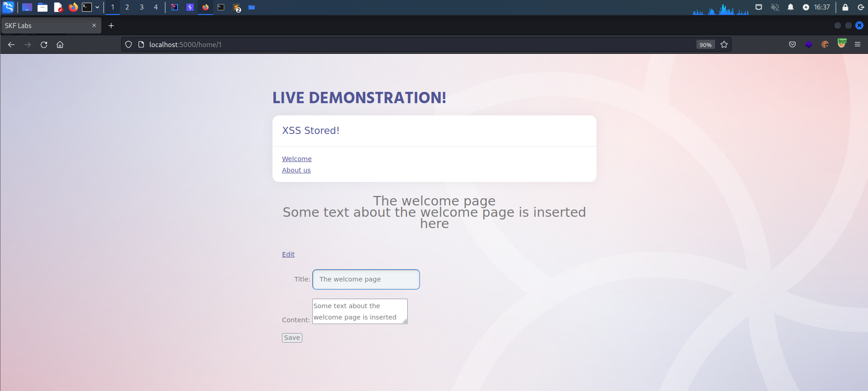Launch Firefox from the panel launcher
This screenshot has height=391, width=868.
(x=73, y=7)
